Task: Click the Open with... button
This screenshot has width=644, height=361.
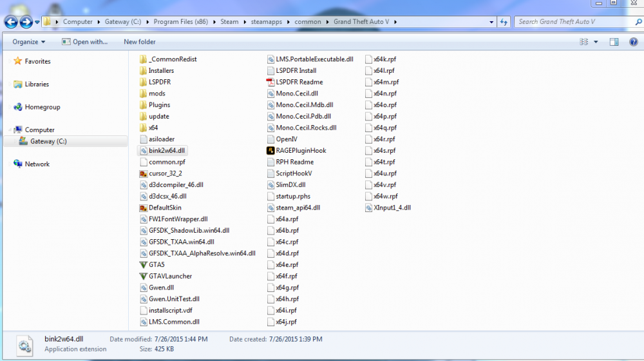Action: click(x=84, y=42)
